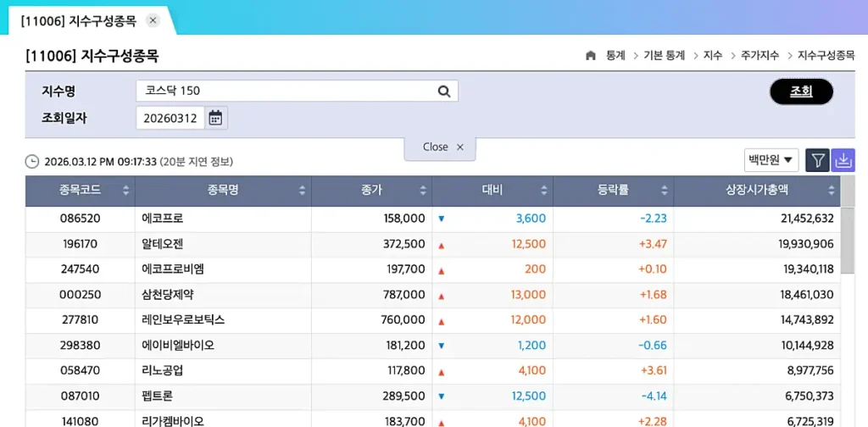868x427 pixels.
Task: Click the table's vertical scrollbar thumb
Action: click(x=848, y=240)
